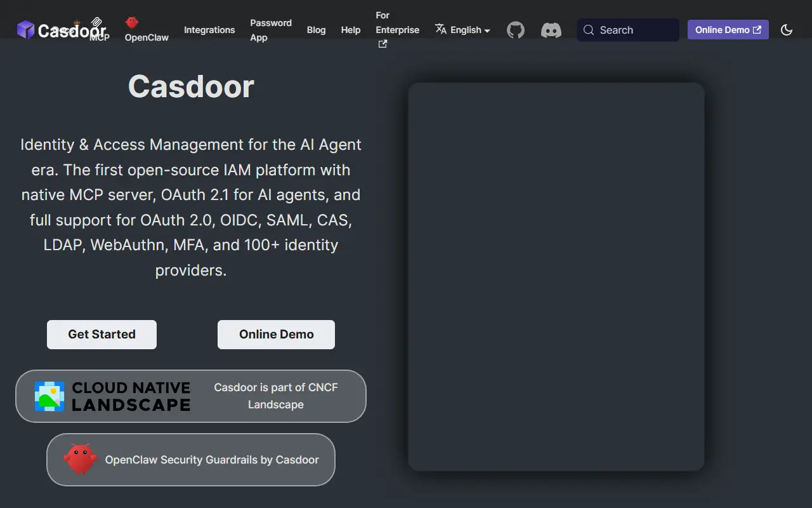Open the OpenClaw Security Guardrails by Casdoor banner

tap(191, 460)
